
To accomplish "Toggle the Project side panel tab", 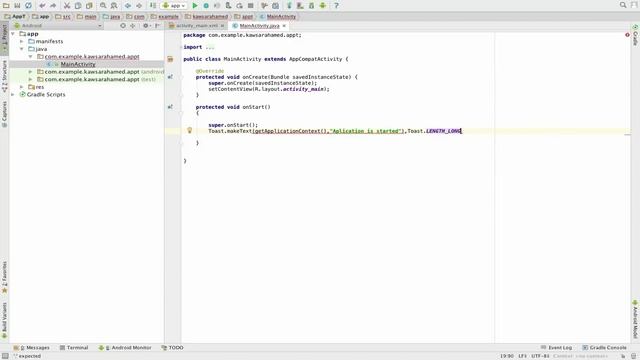I will tap(4, 38).
